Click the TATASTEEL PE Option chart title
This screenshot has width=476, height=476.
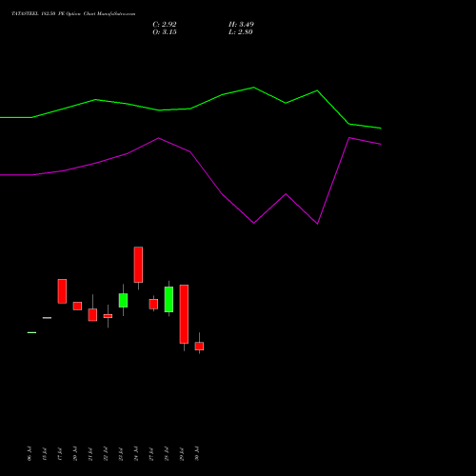click(73, 14)
